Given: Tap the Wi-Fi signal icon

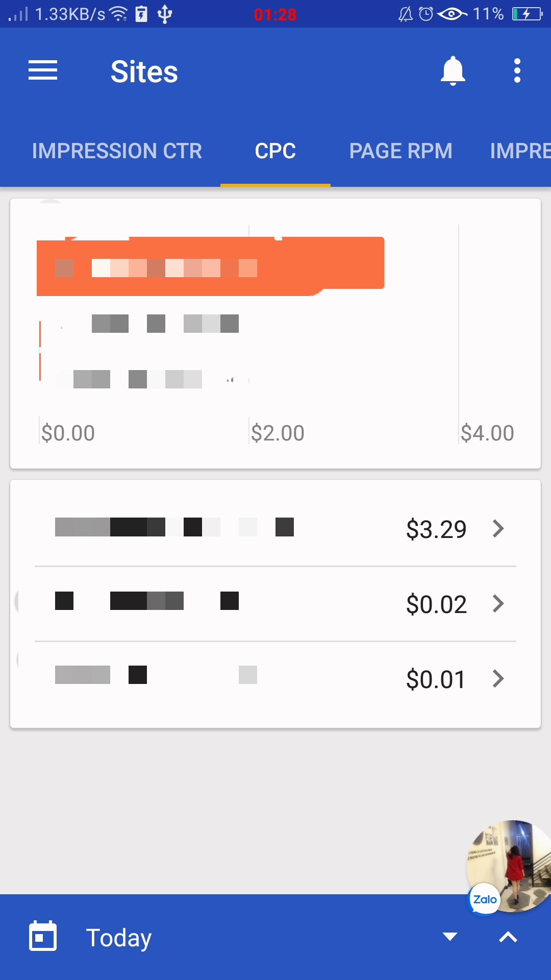Looking at the screenshot, I should point(119,14).
